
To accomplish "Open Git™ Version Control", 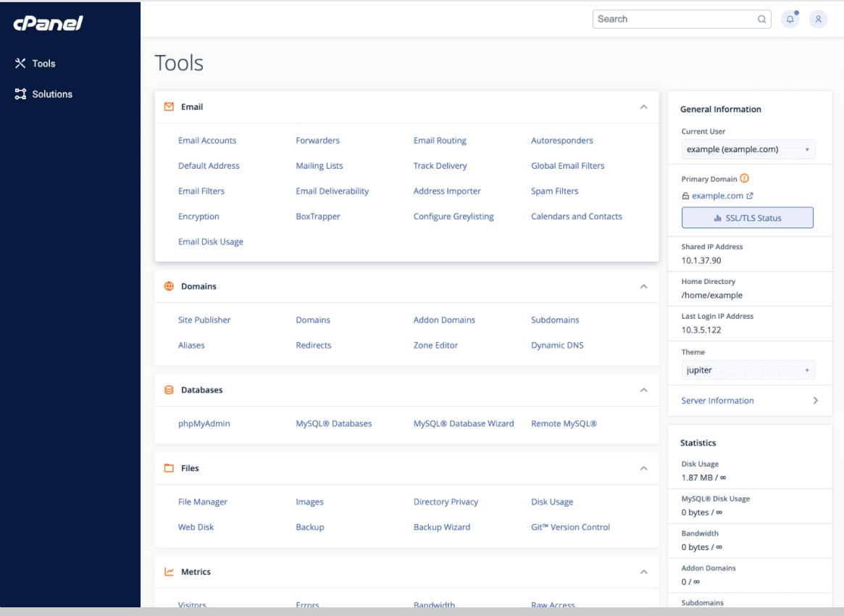I will point(570,527).
